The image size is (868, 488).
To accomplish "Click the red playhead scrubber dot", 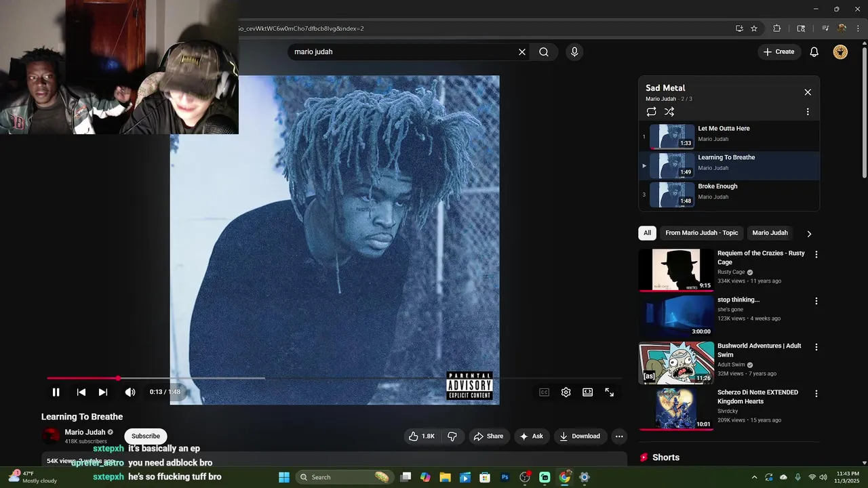I will (x=118, y=378).
